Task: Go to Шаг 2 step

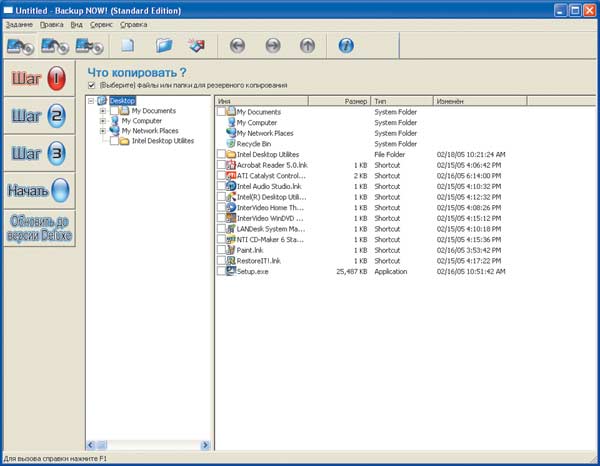Action: (x=39, y=116)
